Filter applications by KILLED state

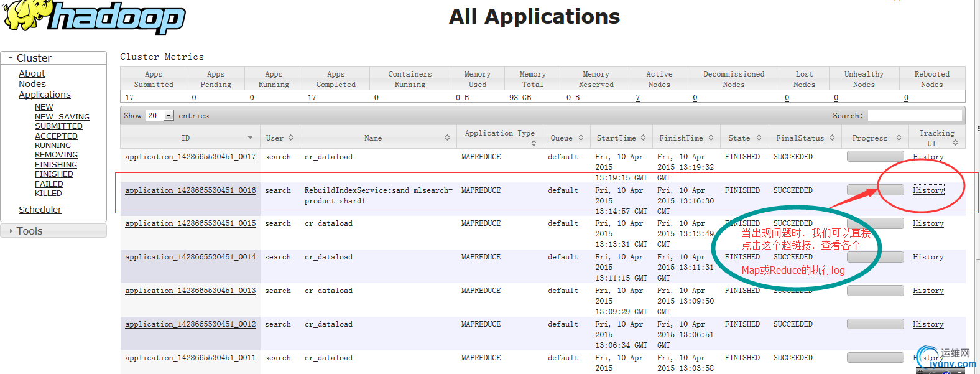coord(49,194)
